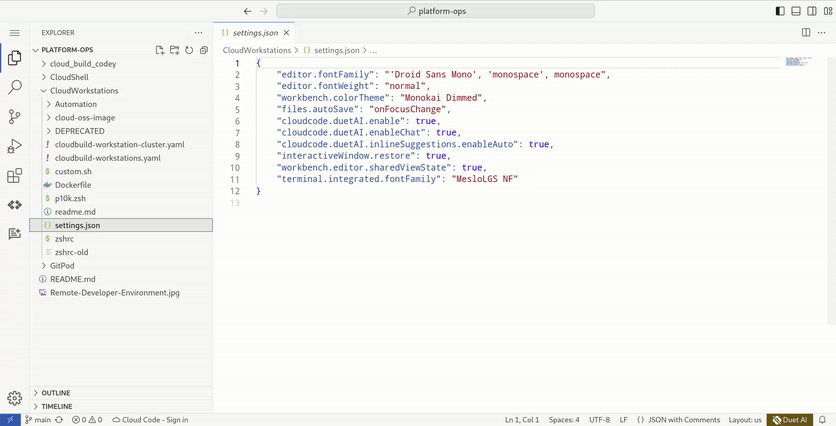Open the Explorer view in activity bar
Screen dimensions: 836x426
tap(14, 58)
